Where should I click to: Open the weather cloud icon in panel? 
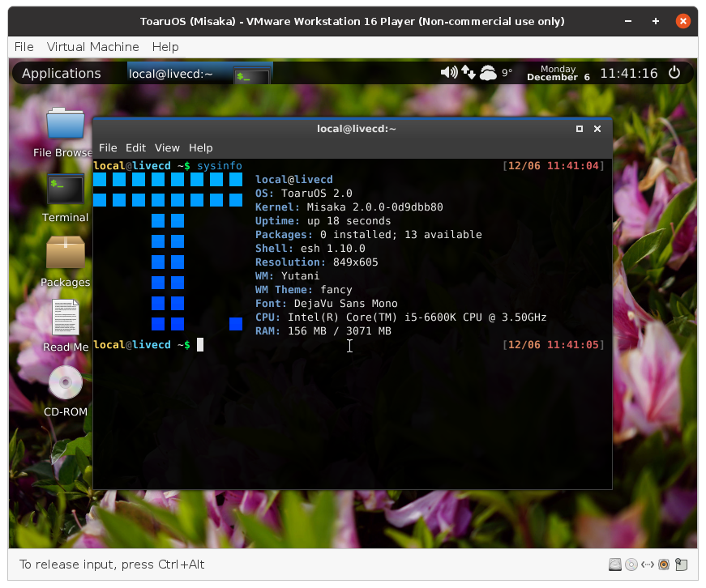tap(488, 72)
